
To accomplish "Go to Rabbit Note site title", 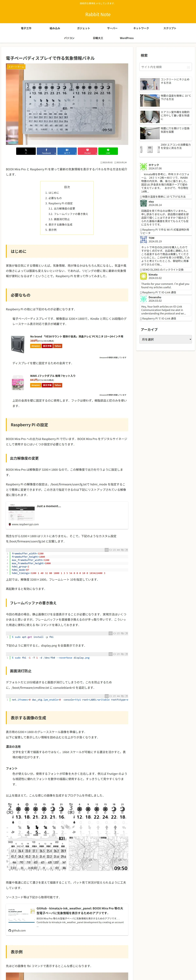I will pos(98,15).
